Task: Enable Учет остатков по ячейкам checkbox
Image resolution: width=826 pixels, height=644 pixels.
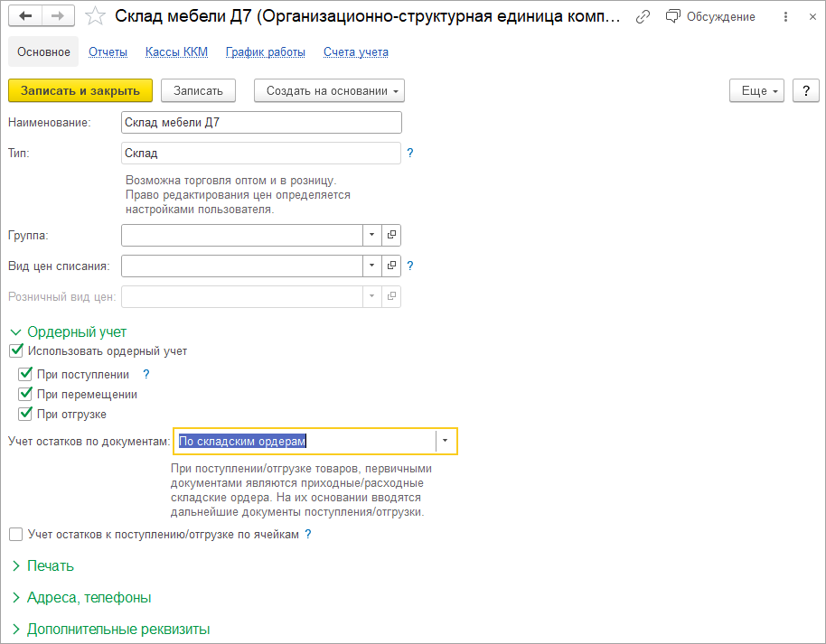Action: [15, 535]
